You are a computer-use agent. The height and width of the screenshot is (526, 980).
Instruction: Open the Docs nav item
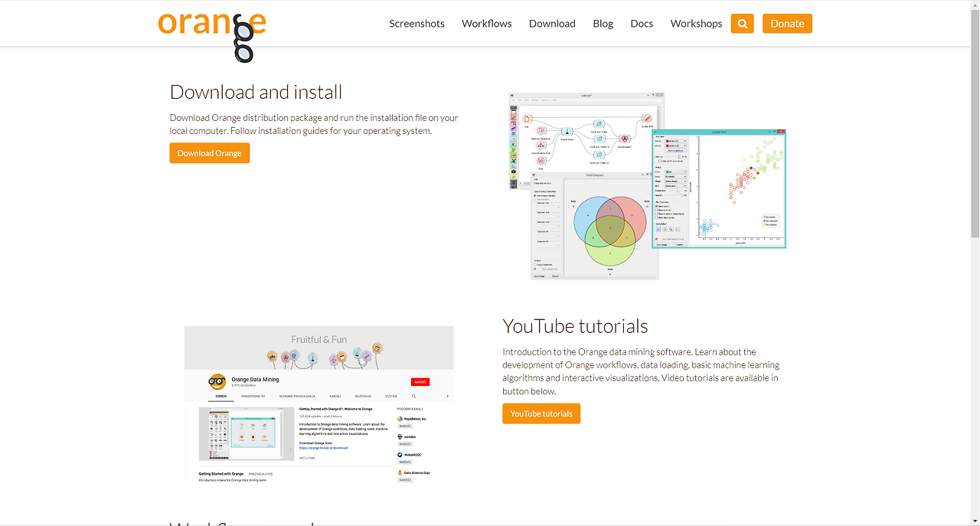pos(642,24)
